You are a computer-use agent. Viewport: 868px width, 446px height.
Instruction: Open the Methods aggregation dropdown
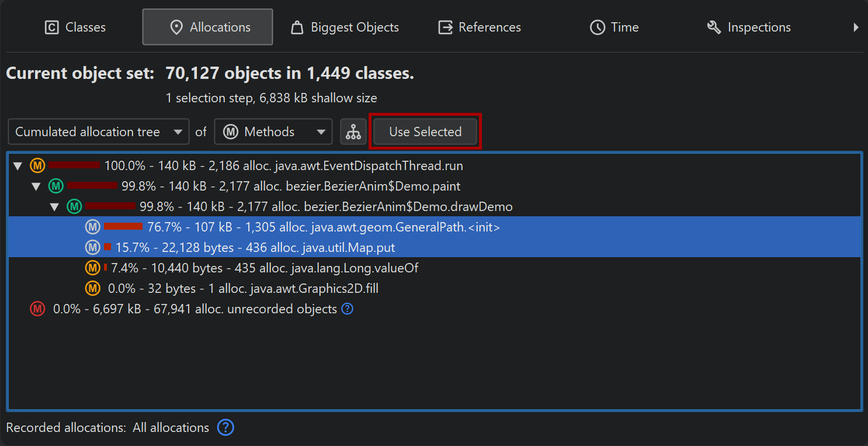pyautogui.click(x=273, y=132)
